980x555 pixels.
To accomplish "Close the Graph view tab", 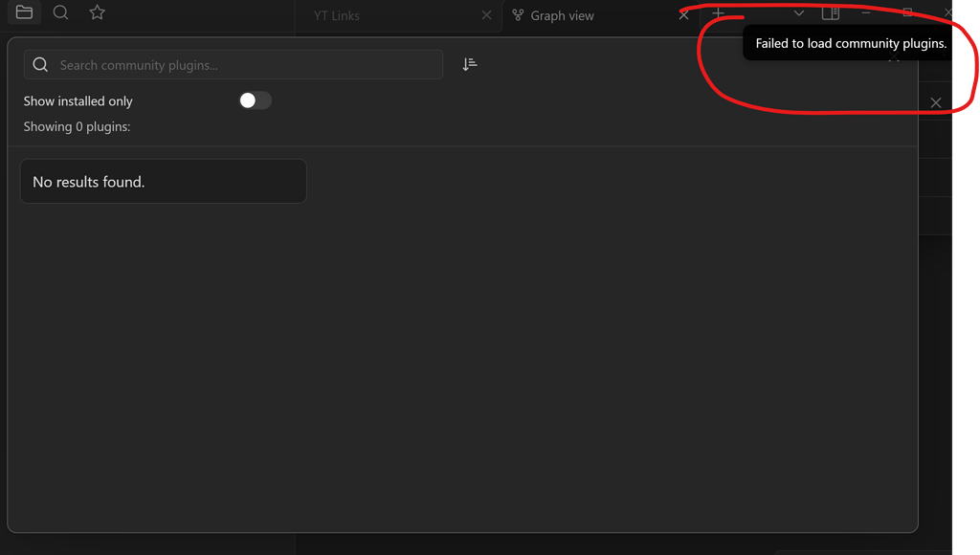I will [683, 14].
